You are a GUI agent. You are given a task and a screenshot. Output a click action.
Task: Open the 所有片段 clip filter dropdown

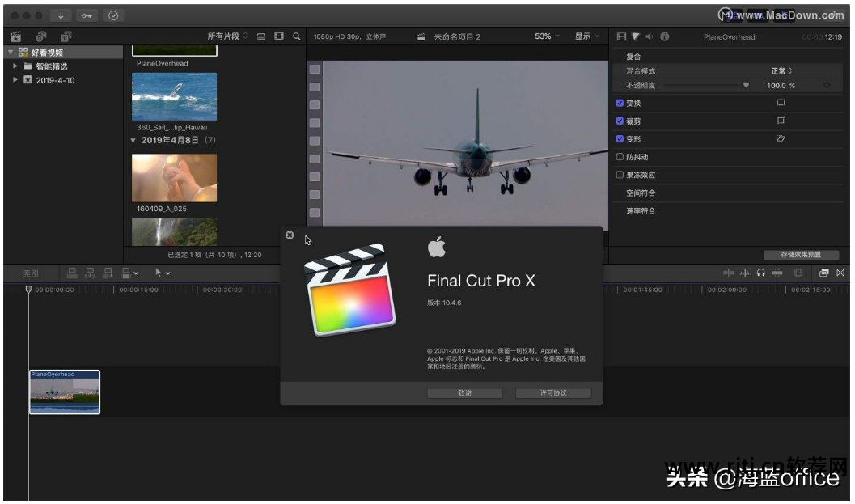pyautogui.click(x=228, y=36)
